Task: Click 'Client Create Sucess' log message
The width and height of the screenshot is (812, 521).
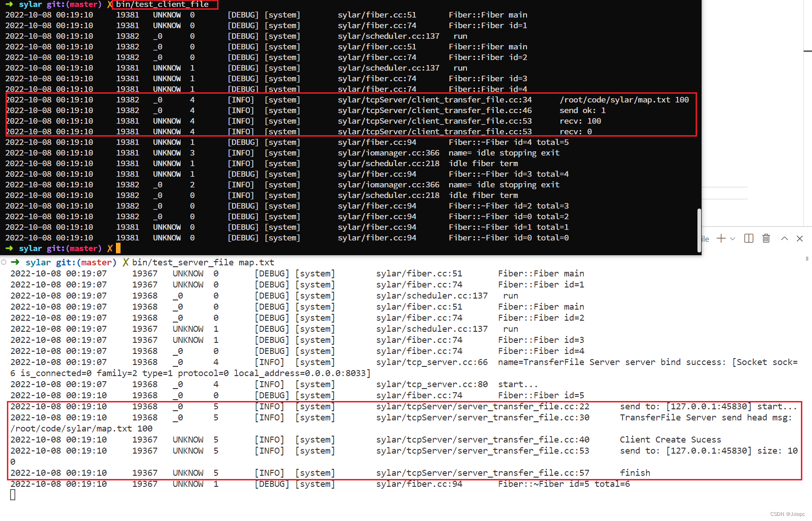Action: (670, 440)
